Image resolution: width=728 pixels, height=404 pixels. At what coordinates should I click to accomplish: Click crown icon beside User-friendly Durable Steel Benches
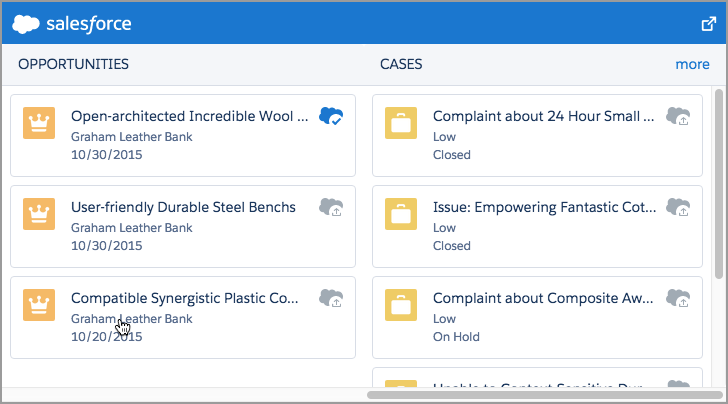[x=39, y=213]
